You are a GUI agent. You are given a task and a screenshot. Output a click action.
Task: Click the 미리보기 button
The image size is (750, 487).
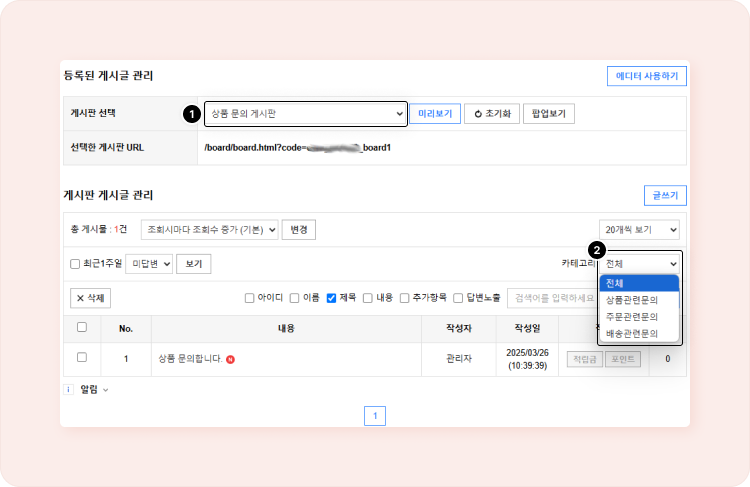pyautogui.click(x=435, y=114)
